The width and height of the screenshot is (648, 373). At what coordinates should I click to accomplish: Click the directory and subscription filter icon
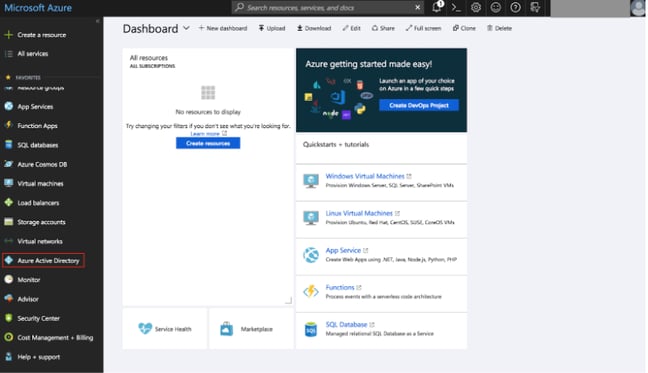pos(535,7)
